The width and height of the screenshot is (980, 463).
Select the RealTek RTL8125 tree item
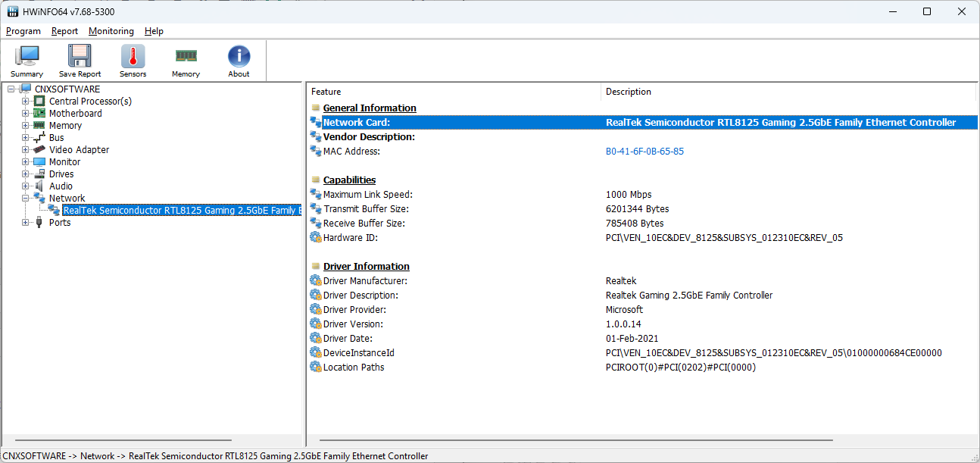(x=182, y=211)
